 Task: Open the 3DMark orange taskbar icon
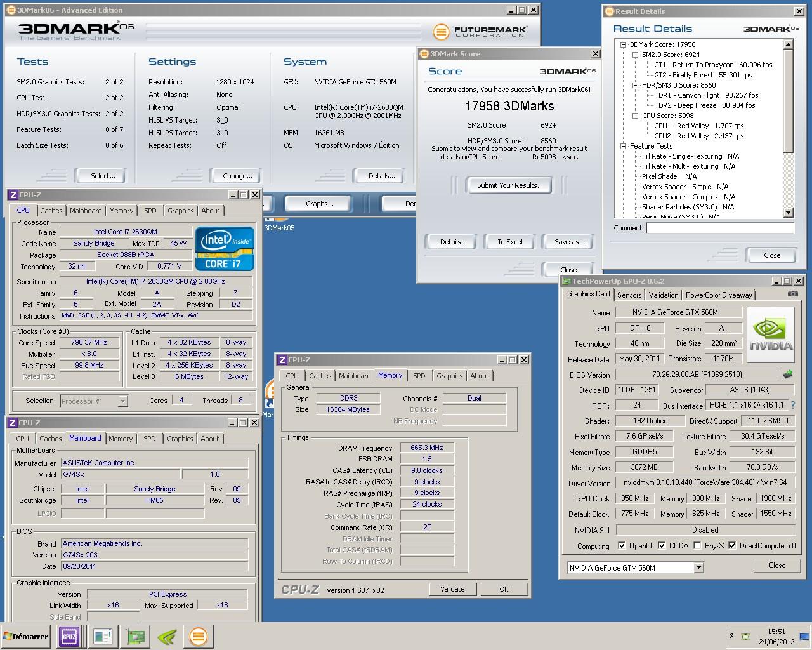(x=199, y=637)
